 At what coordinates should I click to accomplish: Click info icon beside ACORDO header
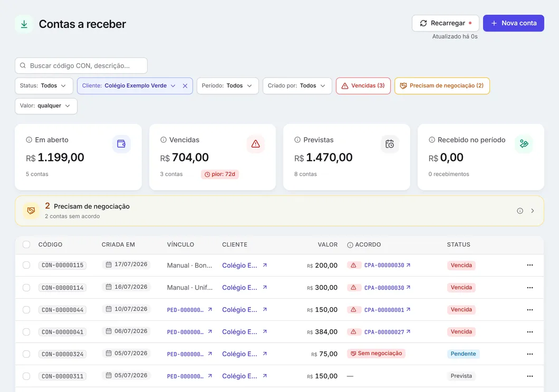(350, 245)
